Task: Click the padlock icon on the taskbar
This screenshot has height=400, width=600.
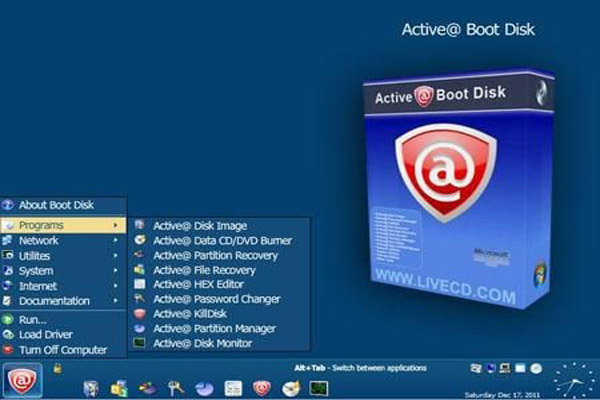Action: click(57, 369)
